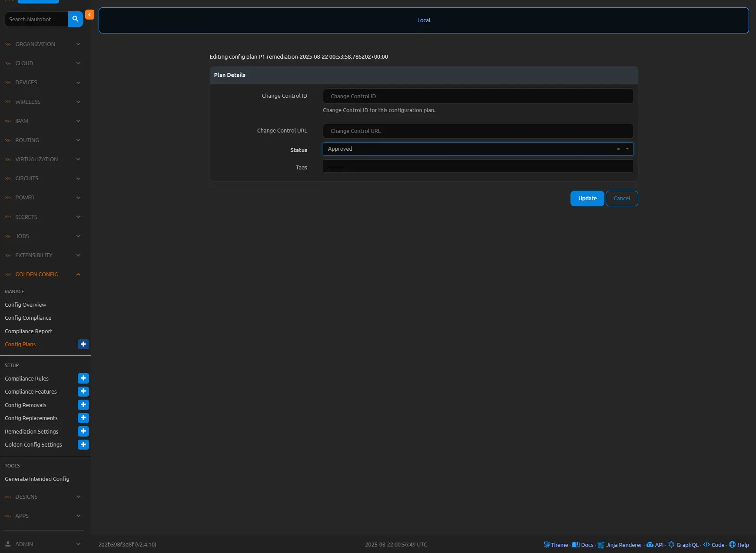Click the Tags selection field
Image resolution: width=756 pixels, height=553 pixels.
478,167
